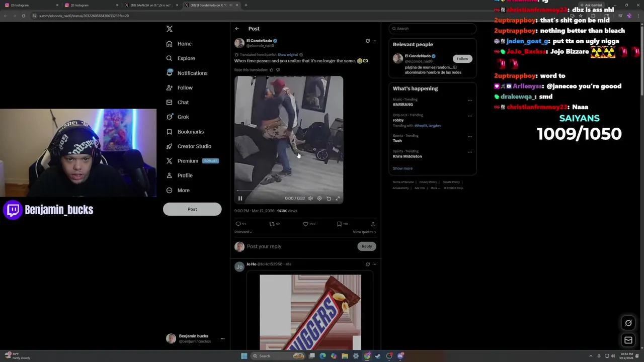
Task: Reload the page
Action: point(23,16)
